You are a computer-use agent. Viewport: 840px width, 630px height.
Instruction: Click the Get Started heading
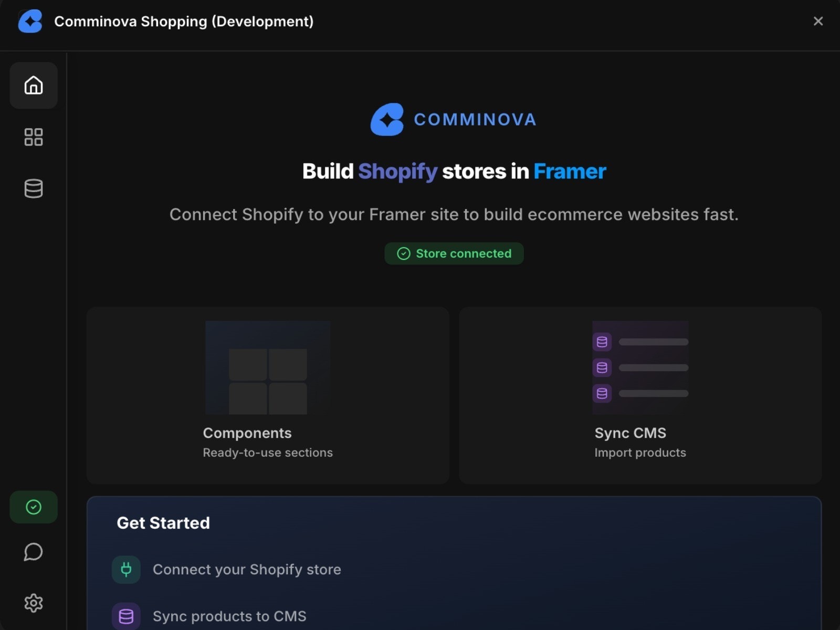(x=163, y=523)
